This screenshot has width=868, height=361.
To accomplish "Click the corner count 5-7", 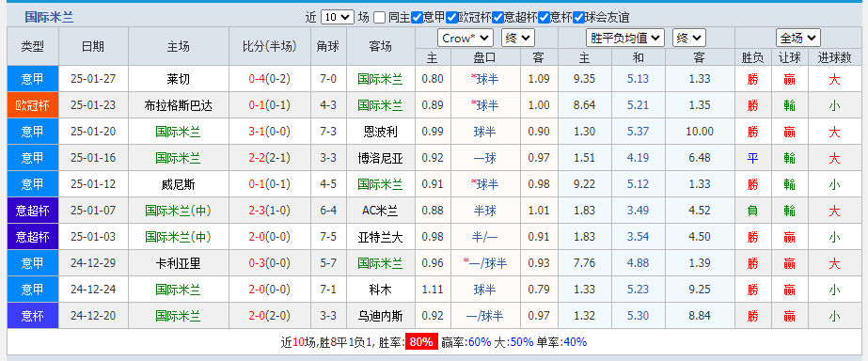I will pyautogui.click(x=328, y=263).
